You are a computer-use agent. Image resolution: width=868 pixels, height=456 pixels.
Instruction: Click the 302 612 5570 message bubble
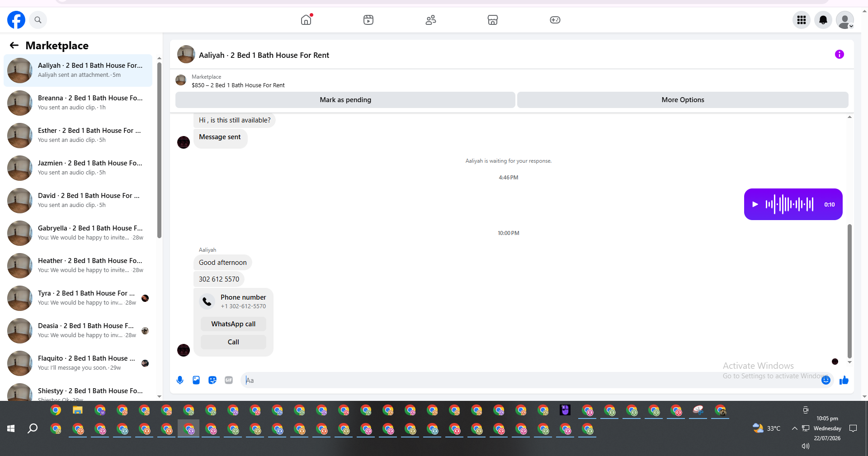click(x=219, y=279)
